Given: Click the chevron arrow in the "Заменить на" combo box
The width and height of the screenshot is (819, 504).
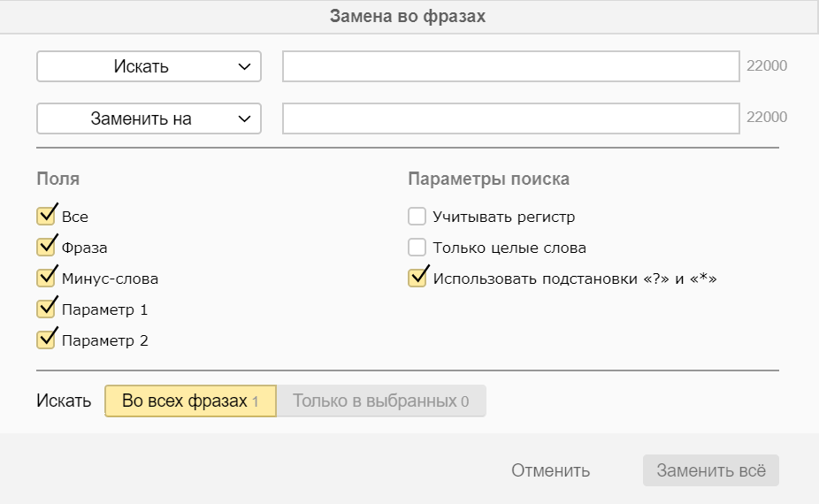Looking at the screenshot, I should pos(244,118).
